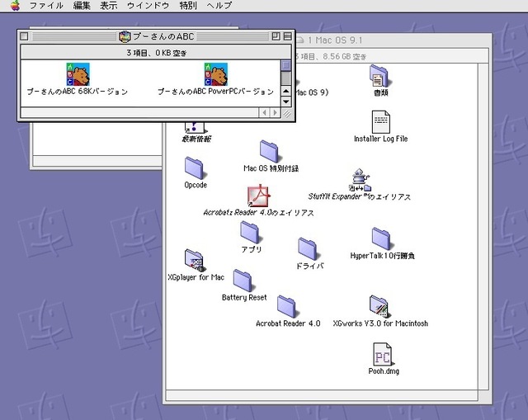Click the プーさんのABC title bar disk icon
The height and width of the screenshot is (420, 528).
click(125, 36)
